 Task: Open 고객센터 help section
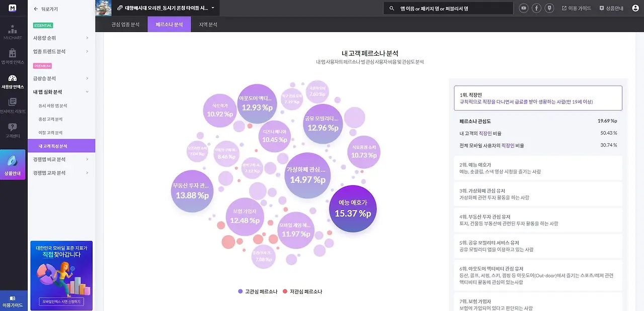13,130
